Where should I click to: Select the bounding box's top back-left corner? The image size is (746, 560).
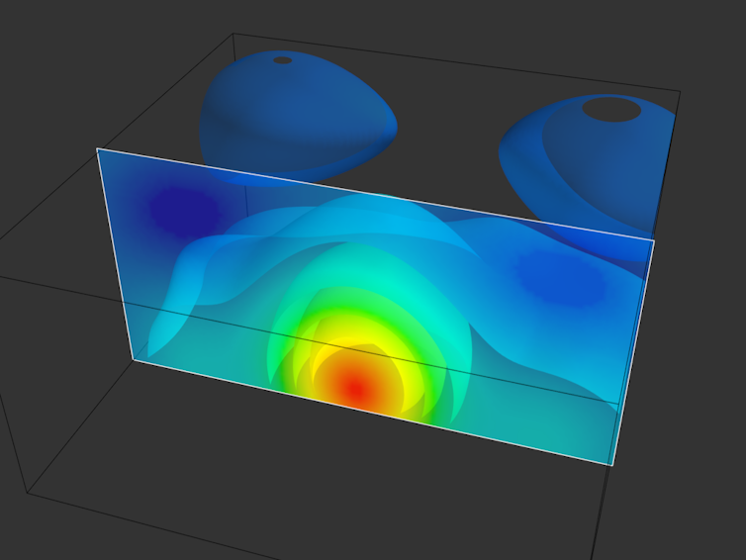pos(233,34)
